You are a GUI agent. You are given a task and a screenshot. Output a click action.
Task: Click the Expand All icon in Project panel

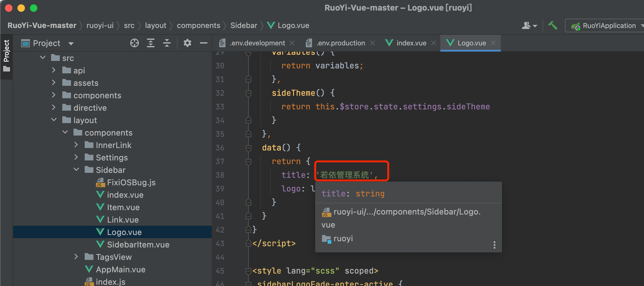[151, 43]
